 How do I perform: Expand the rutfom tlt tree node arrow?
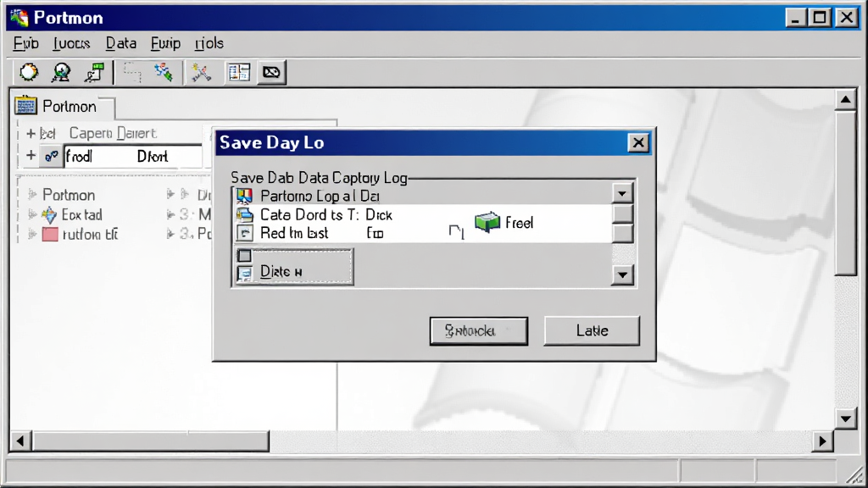point(32,235)
